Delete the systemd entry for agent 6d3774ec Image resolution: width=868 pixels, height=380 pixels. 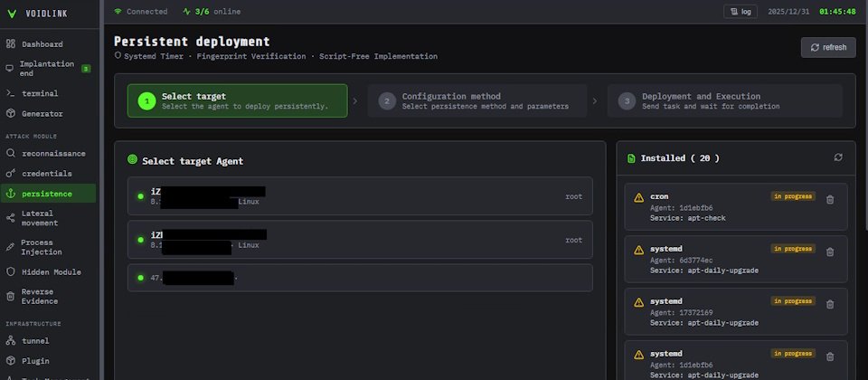pos(830,252)
